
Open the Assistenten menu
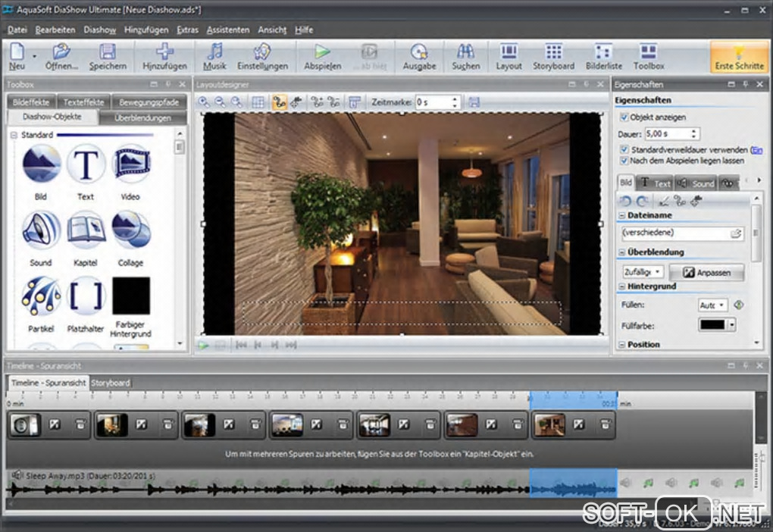[x=227, y=30]
